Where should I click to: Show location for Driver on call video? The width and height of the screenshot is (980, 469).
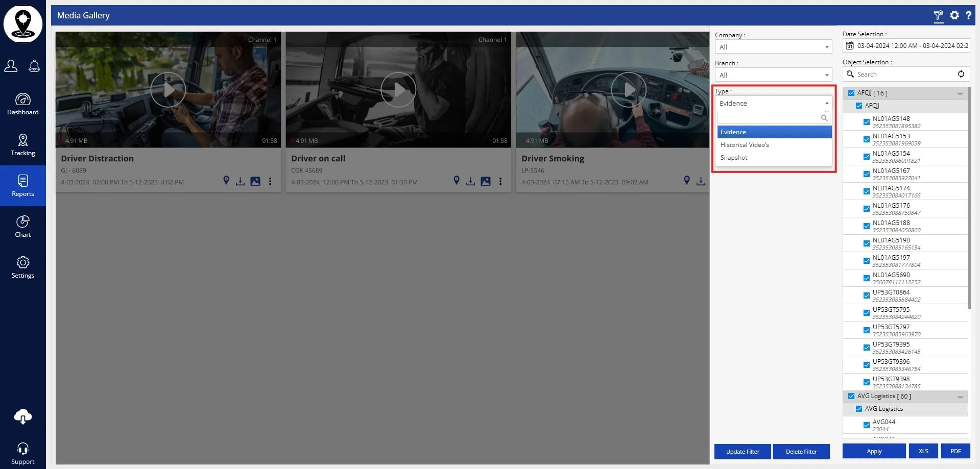[457, 181]
